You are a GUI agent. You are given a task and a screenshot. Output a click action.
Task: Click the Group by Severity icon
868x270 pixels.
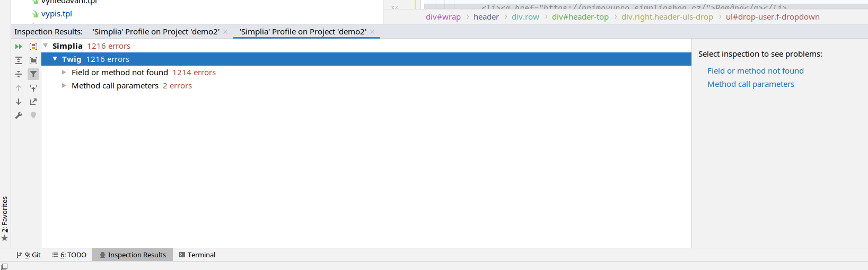(x=33, y=47)
